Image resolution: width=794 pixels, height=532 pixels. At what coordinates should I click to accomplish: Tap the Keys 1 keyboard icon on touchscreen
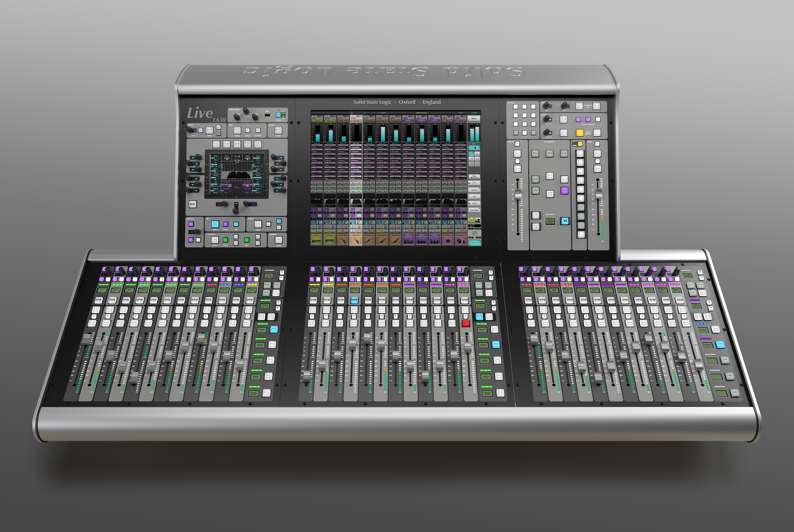317,241
